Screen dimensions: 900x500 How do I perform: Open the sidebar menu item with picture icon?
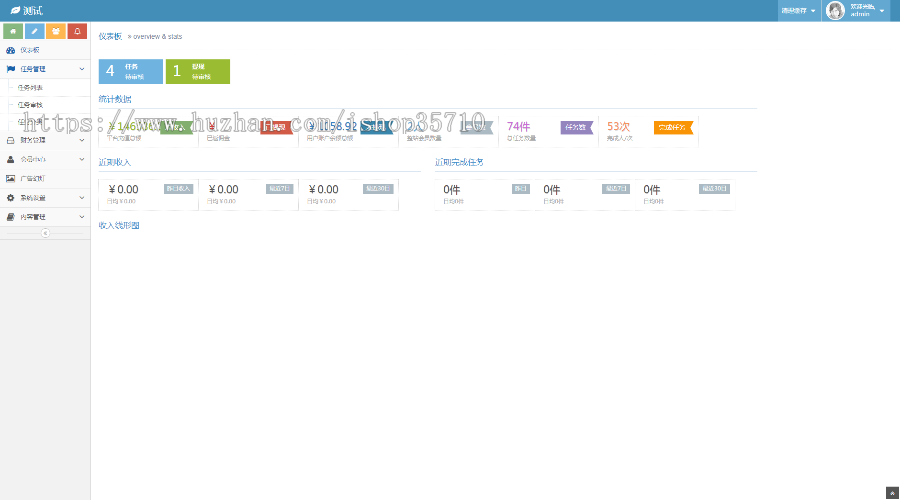(45, 179)
